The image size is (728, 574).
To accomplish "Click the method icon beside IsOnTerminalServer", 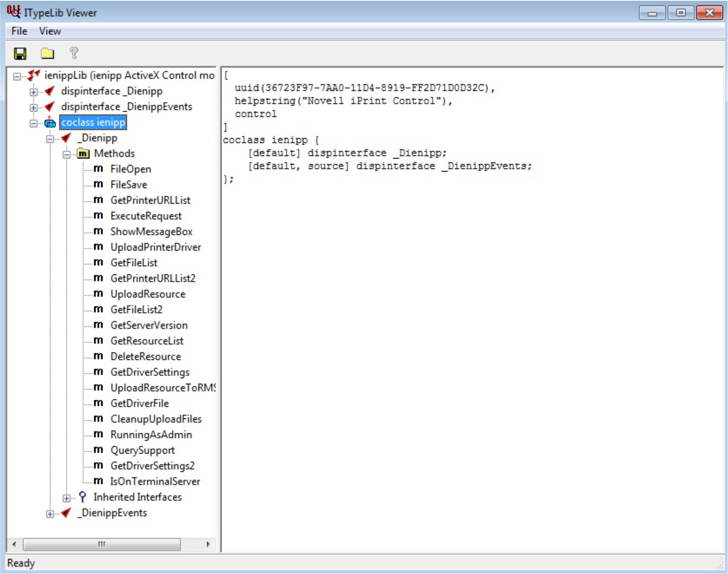I will (x=98, y=481).
